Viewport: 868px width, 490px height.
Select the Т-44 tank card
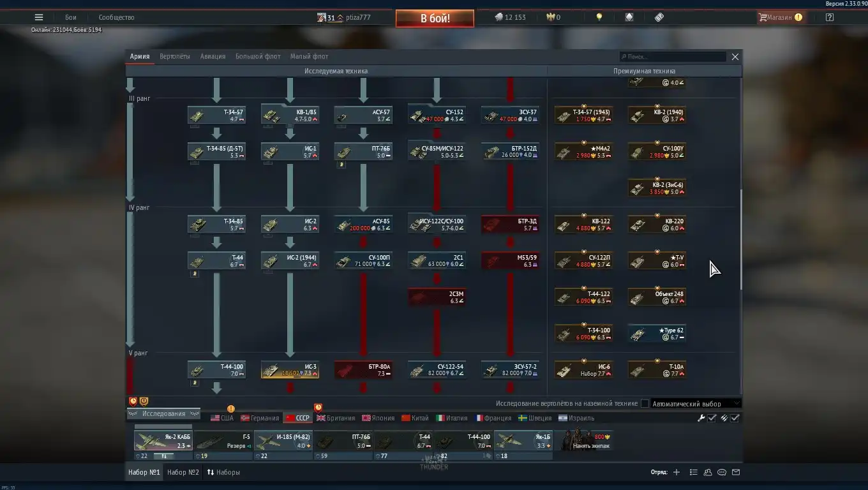point(217,261)
